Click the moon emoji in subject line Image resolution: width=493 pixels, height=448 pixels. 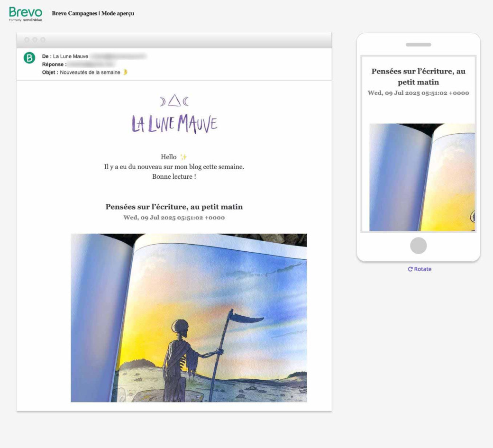125,72
